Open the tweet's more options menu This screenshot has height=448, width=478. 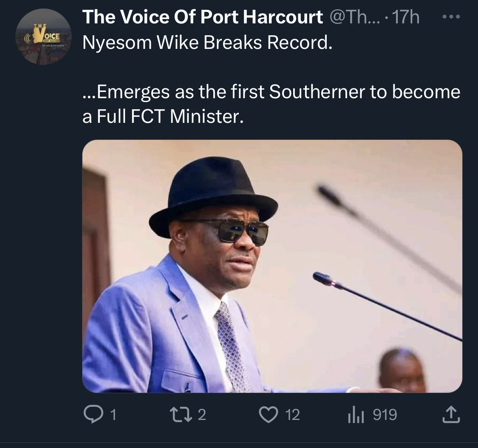coord(451,18)
